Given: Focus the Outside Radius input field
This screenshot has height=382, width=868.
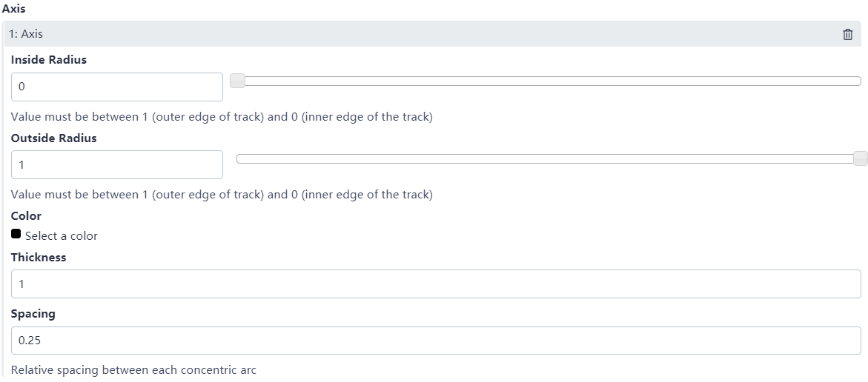Looking at the screenshot, I should tap(117, 164).
